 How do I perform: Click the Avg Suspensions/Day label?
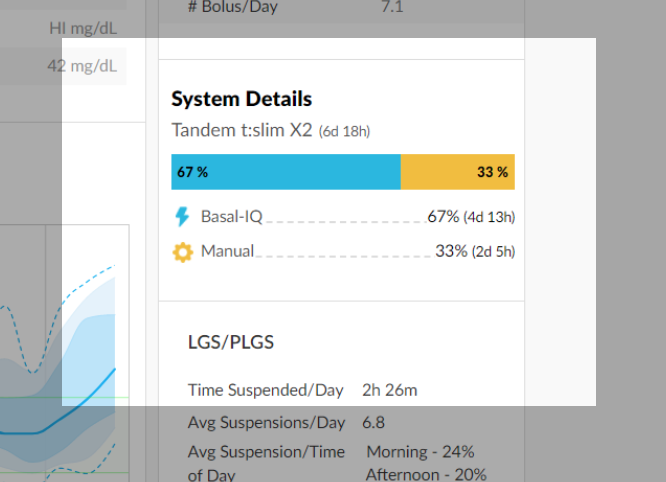pyautogui.click(x=266, y=423)
